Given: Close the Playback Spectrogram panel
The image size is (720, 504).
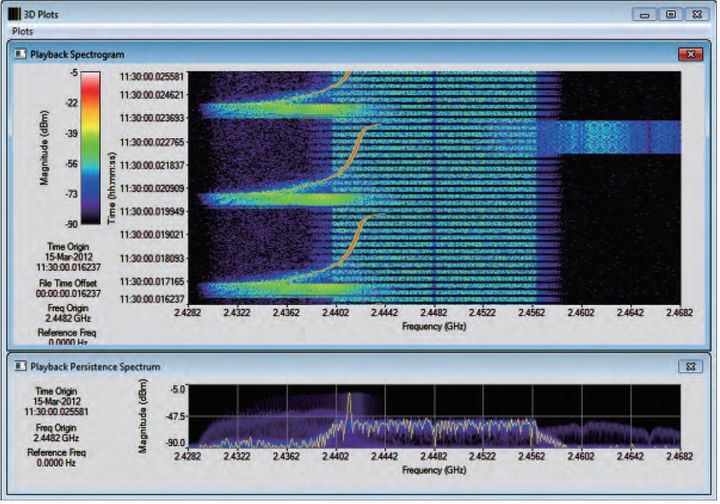Looking at the screenshot, I should click(688, 53).
